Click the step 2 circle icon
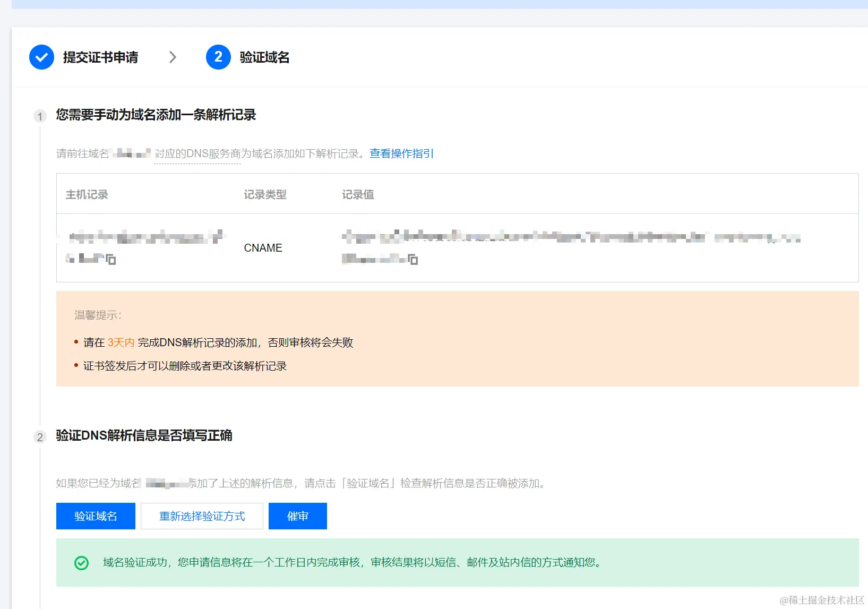 tap(218, 57)
